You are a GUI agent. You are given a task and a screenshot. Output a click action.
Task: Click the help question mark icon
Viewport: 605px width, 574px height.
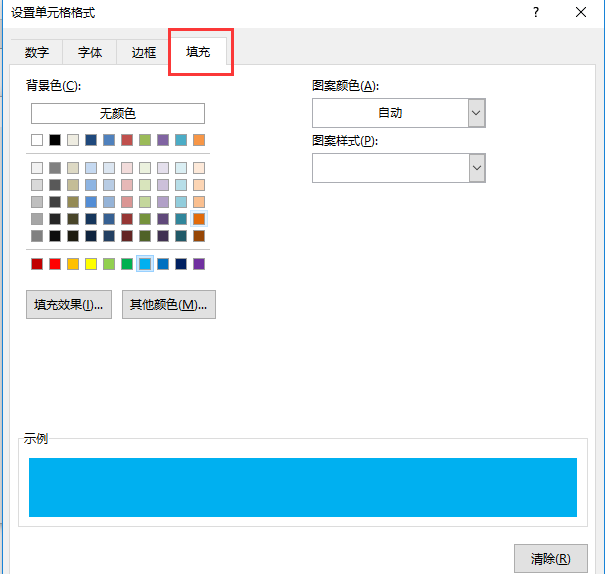click(536, 13)
